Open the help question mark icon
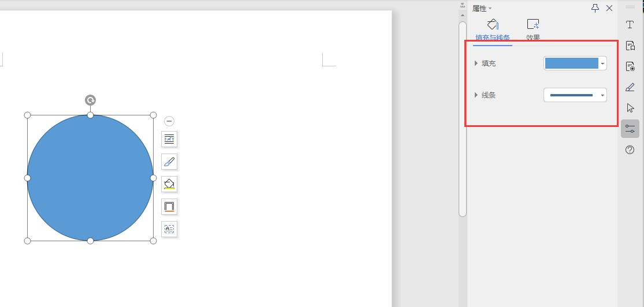Screen dimensions: 644x307 point(630,150)
